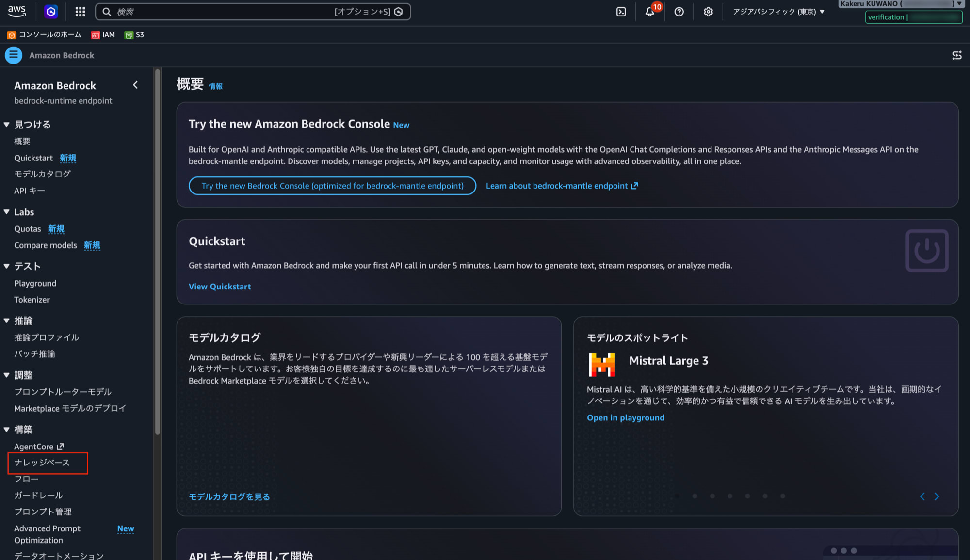Open the services grid menu
The image size is (970, 560).
[81, 12]
